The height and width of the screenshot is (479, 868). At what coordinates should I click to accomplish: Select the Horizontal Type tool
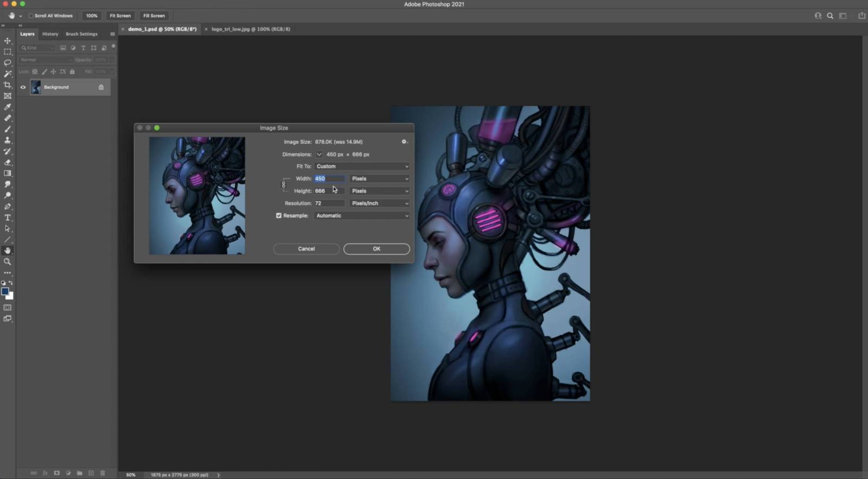(x=8, y=218)
